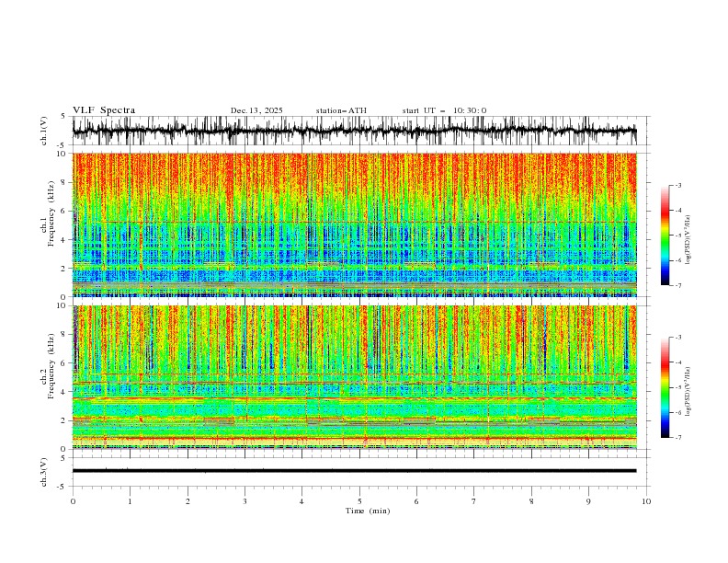The height and width of the screenshot is (563, 728).
Task: Click the "5" tick on ch.1(V) axis
Action: pos(63,117)
